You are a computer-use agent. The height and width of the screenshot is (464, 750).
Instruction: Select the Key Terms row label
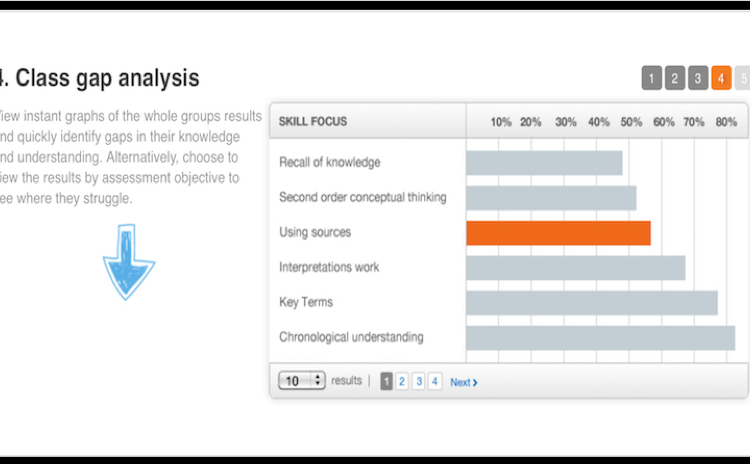tap(306, 302)
